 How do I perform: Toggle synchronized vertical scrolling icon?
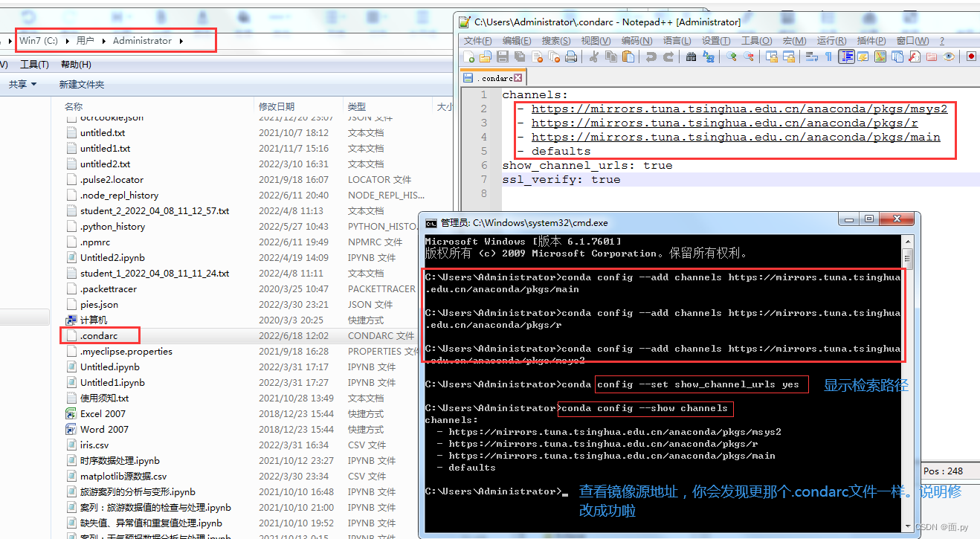[x=772, y=57]
